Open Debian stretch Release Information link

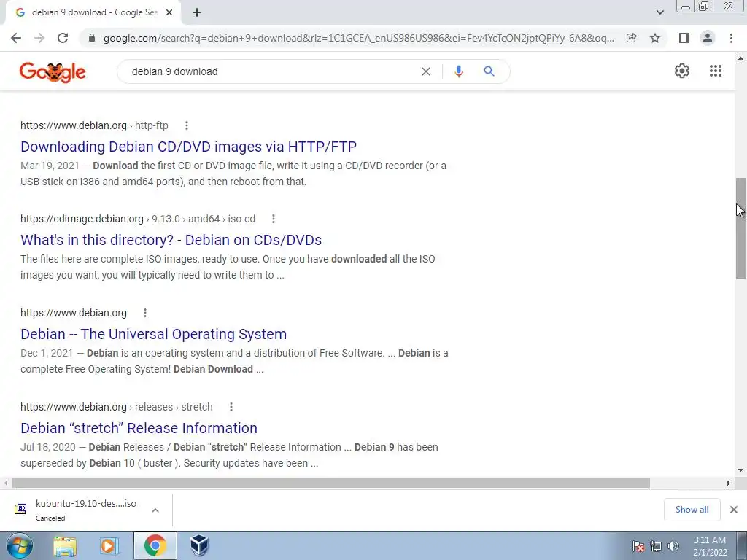point(139,428)
